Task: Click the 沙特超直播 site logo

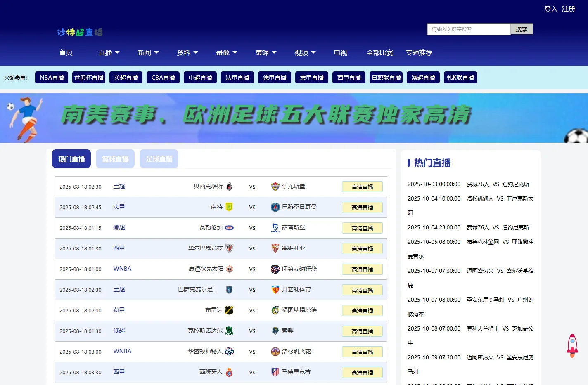Action: 80,32
